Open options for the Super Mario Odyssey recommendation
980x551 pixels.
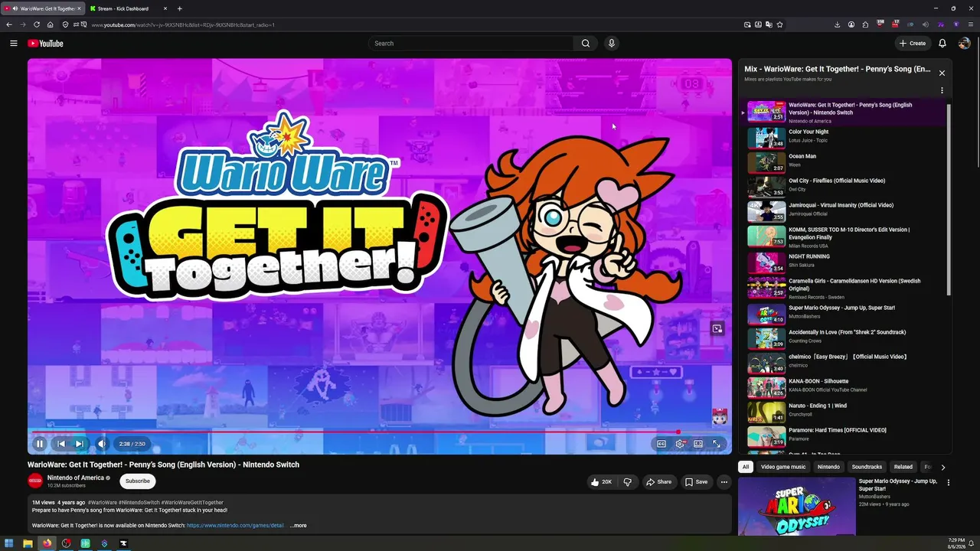948,483
